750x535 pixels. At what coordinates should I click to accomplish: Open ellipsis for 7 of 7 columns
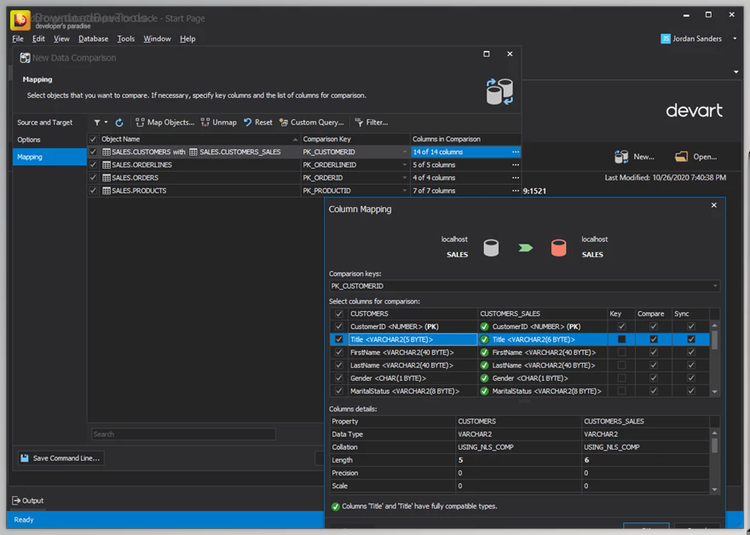[515, 191]
